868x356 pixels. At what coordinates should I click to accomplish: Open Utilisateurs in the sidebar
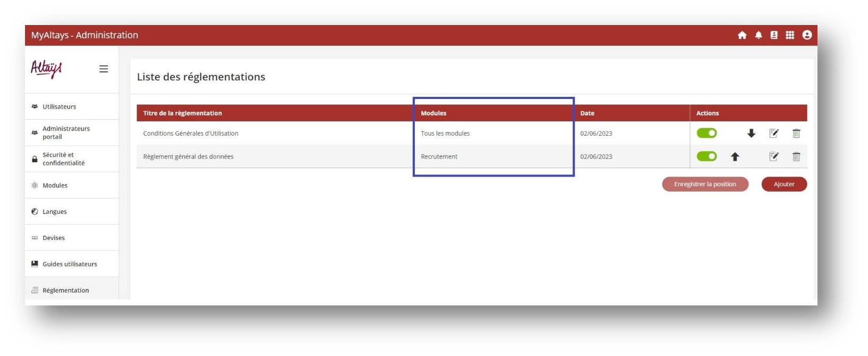[59, 106]
